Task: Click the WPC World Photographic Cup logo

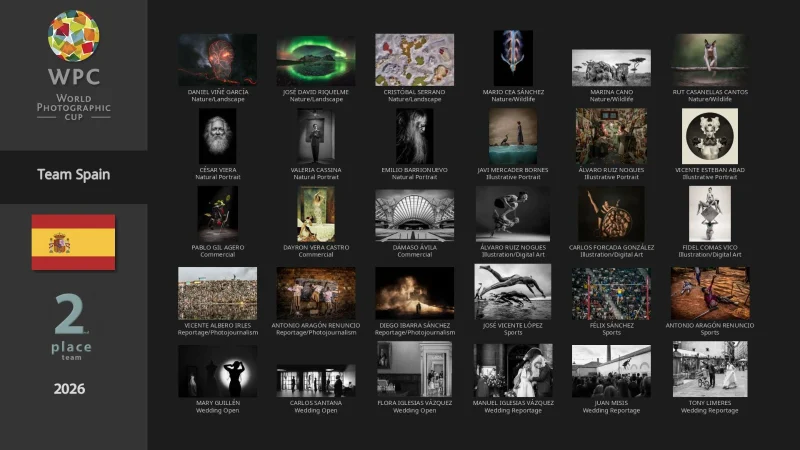Action: click(x=73, y=65)
